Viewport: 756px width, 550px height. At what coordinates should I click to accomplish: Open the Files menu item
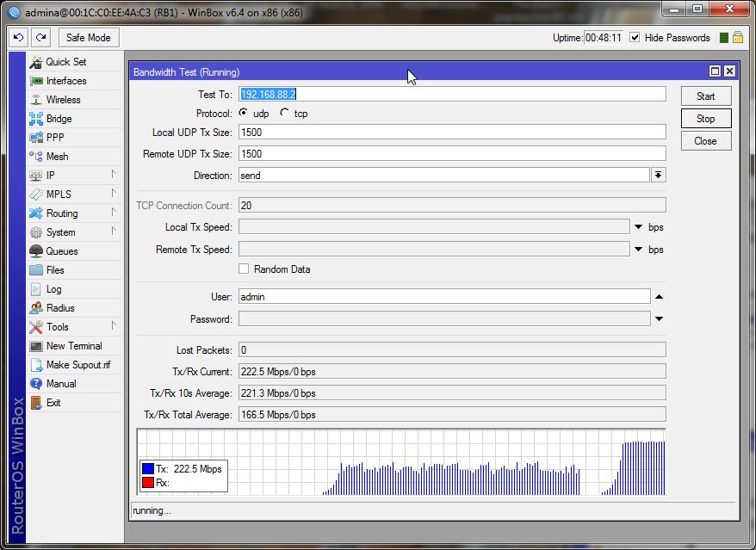[x=75, y=270]
